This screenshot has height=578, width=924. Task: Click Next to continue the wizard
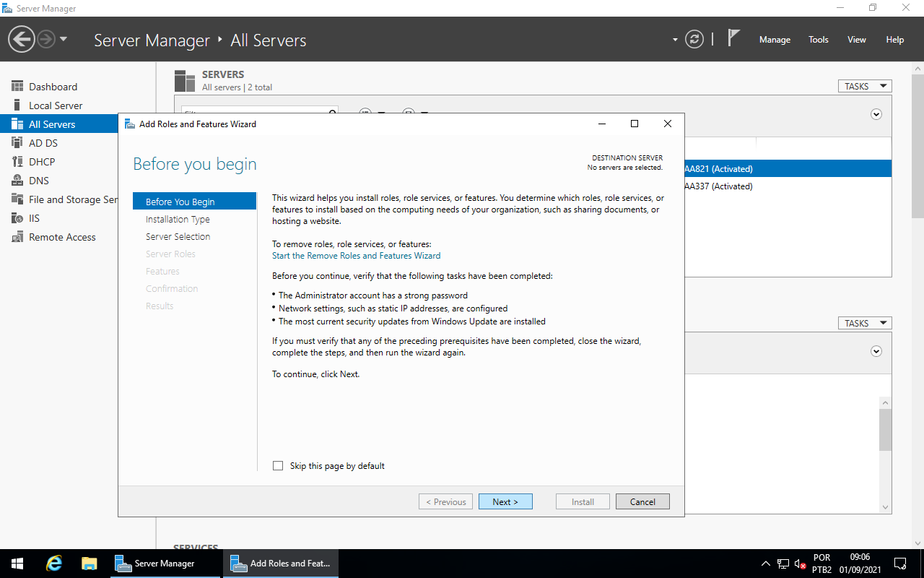coord(505,501)
